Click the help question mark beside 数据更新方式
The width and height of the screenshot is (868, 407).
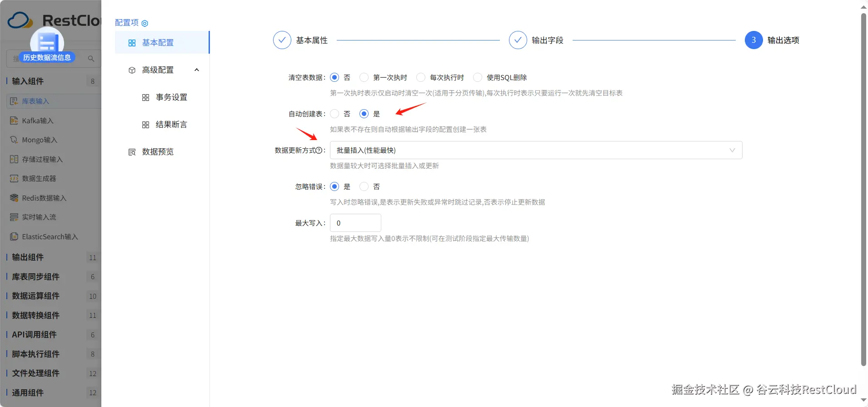click(x=319, y=151)
